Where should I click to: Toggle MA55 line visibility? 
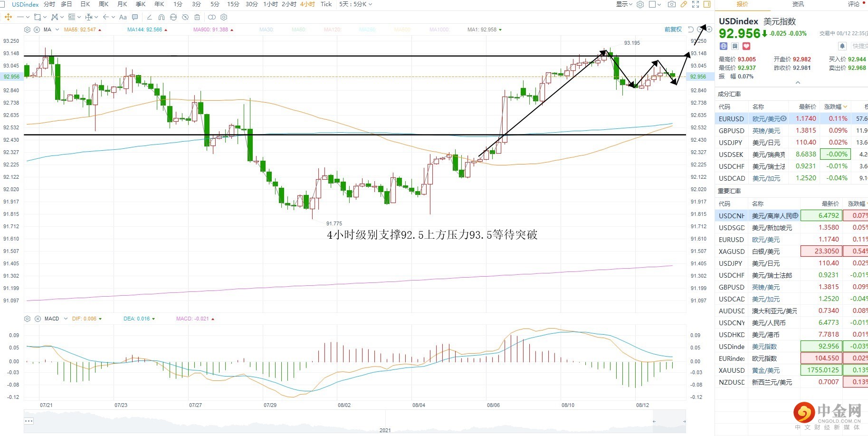tap(80, 29)
